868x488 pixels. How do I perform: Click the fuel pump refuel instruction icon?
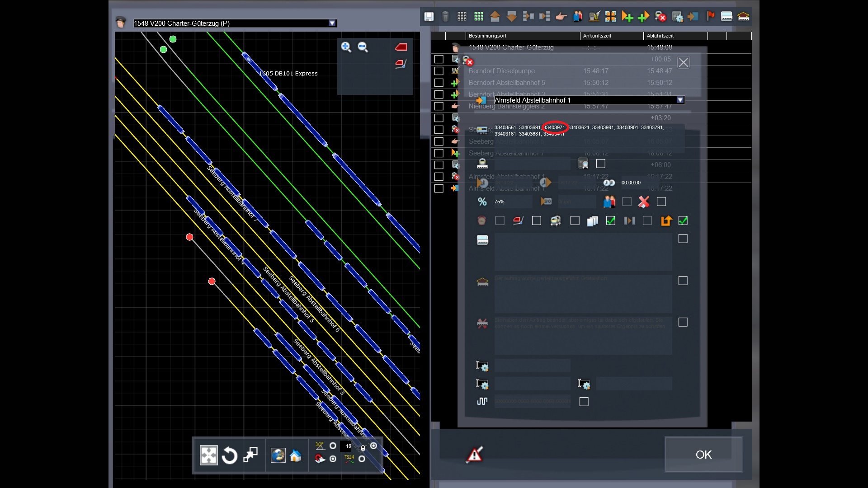click(x=594, y=17)
